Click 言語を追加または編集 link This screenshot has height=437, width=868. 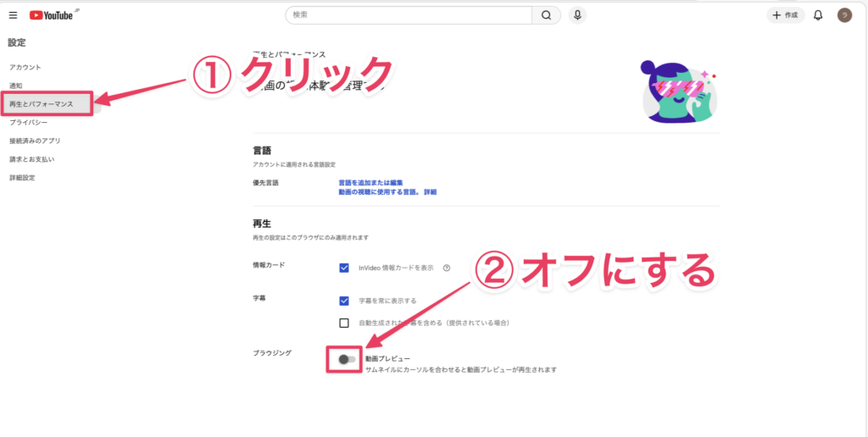coord(376,183)
